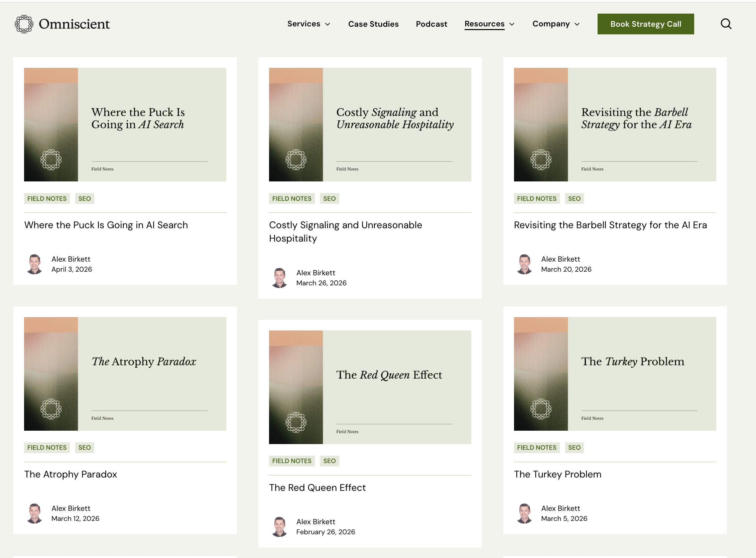Viewport: 756px width, 558px height.
Task: Click the Omniscient logo icon
Action: (24, 24)
